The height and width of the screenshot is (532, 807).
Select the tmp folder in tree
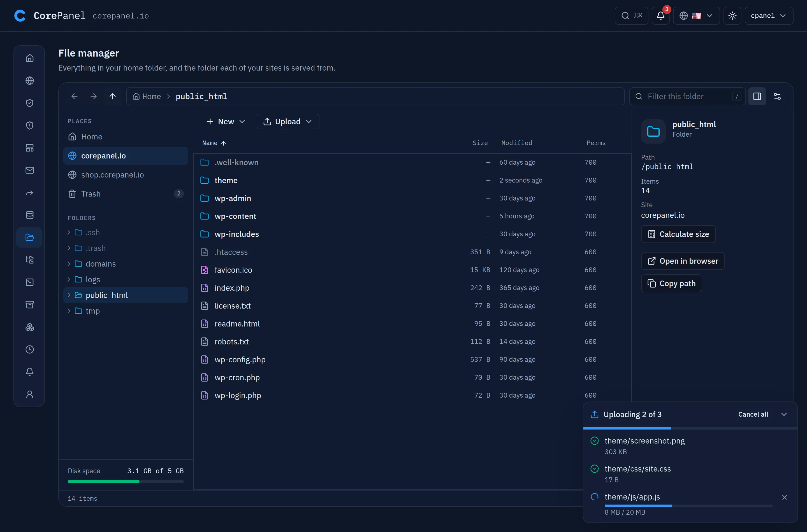[126, 311]
